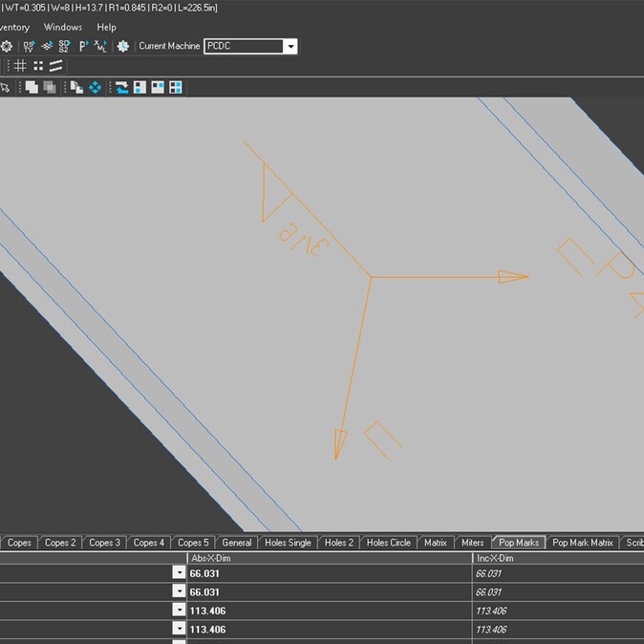Click the blue four-way move icon
Image resolution: width=644 pixels, height=644 pixels.
point(95,87)
